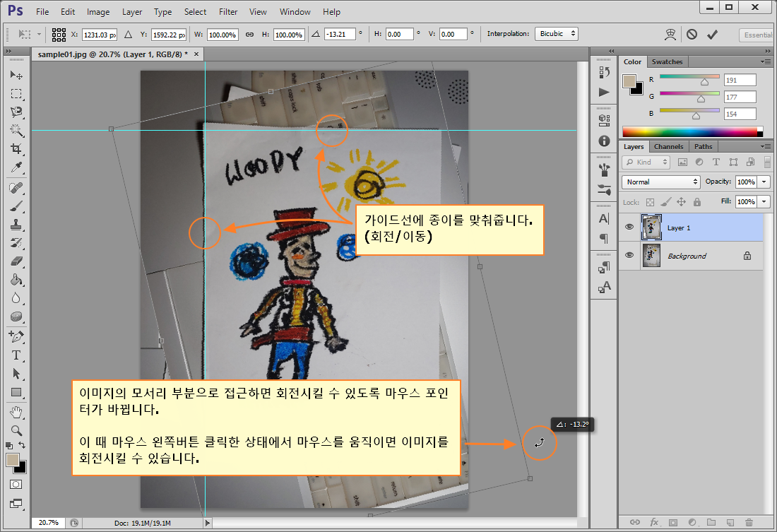Open the Essentials workspace switcher
The height and width of the screenshot is (532, 777).
tap(757, 35)
